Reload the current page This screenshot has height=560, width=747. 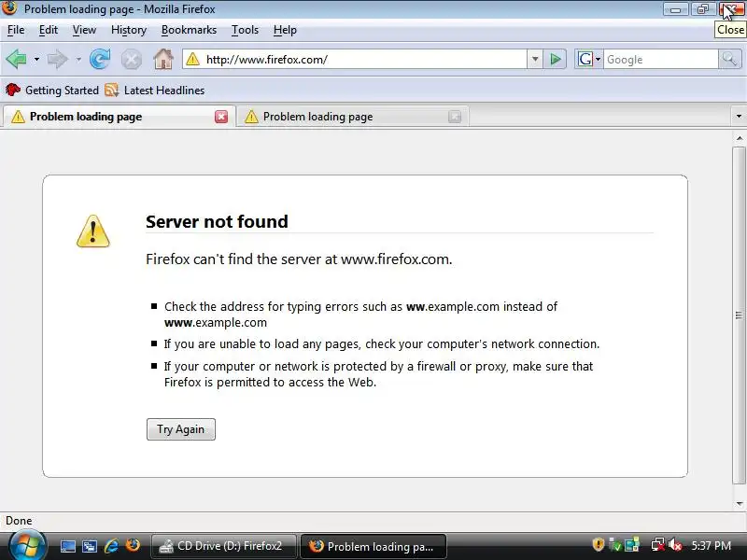coord(100,60)
